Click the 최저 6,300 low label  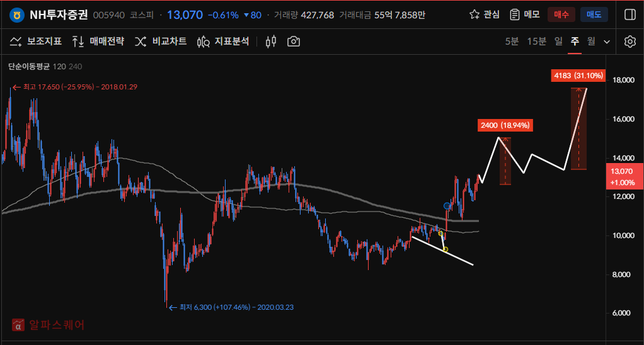(232, 307)
